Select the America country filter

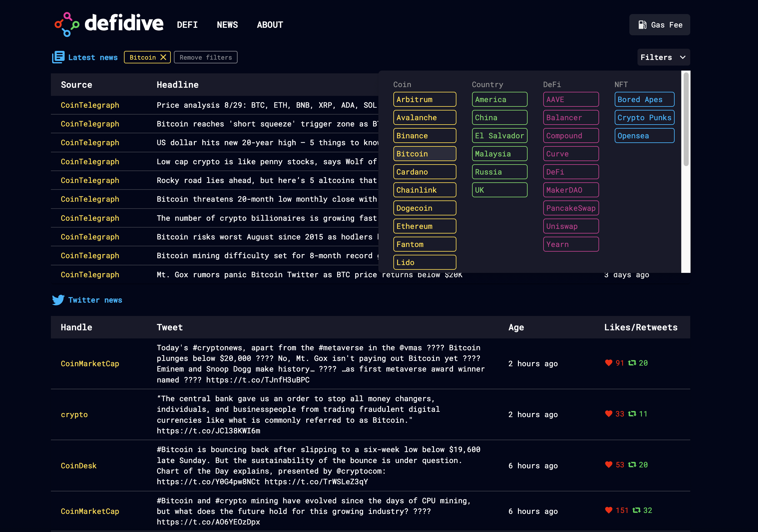[x=500, y=99]
